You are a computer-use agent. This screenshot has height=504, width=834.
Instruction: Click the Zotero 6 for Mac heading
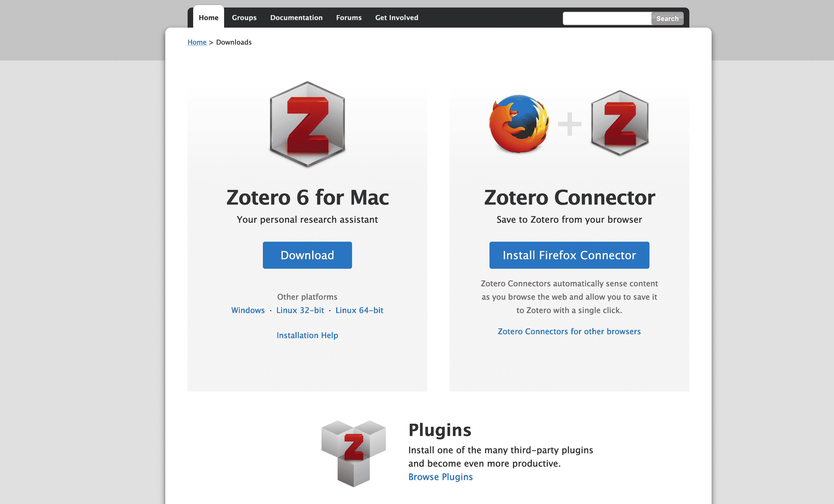(307, 197)
